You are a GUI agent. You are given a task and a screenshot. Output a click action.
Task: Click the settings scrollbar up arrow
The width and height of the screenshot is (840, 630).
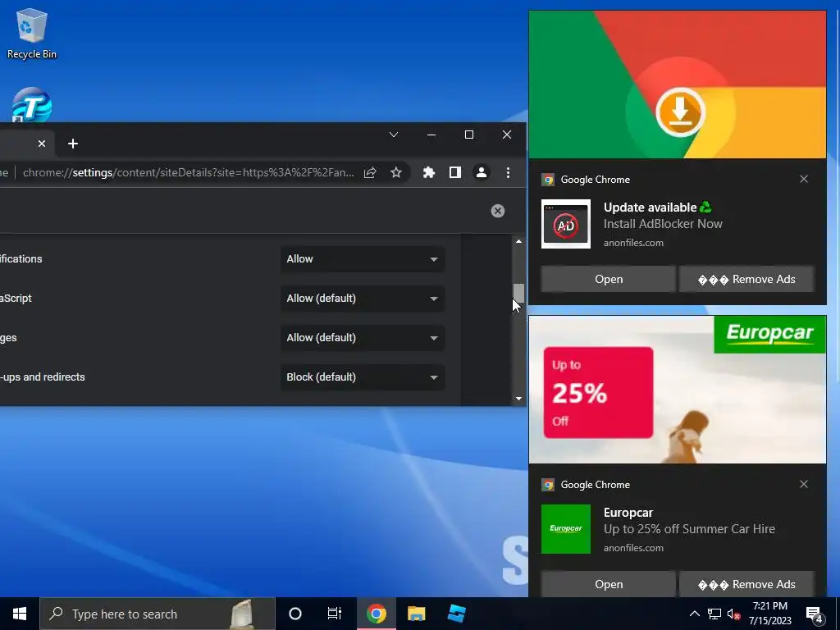click(518, 242)
